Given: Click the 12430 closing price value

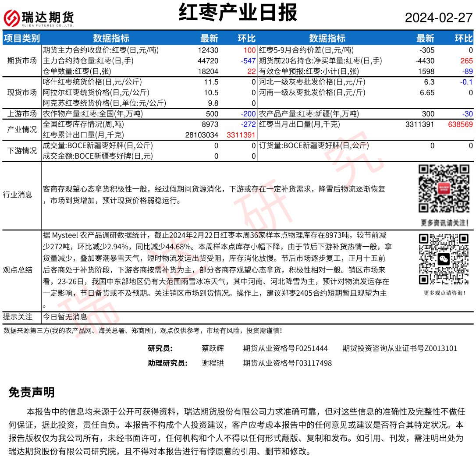Looking at the screenshot, I should 208,50.
